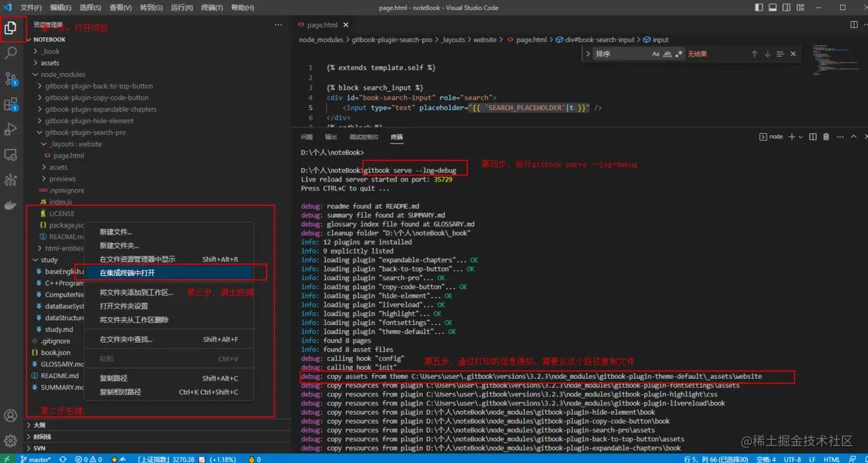Screen dimensions: 868x463
Task: Click the sync changes status bar icon
Action: pos(63,459)
